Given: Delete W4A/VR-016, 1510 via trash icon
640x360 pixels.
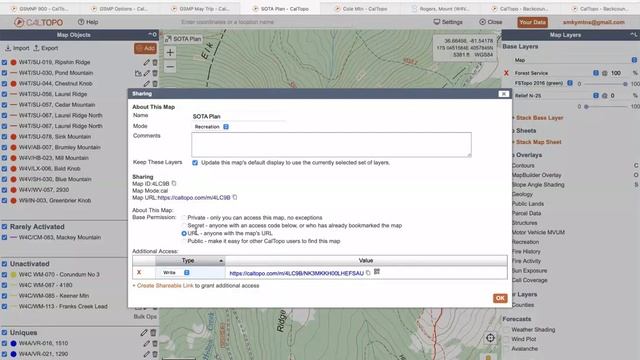Looking at the screenshot, I should click(x=155, y=343).
